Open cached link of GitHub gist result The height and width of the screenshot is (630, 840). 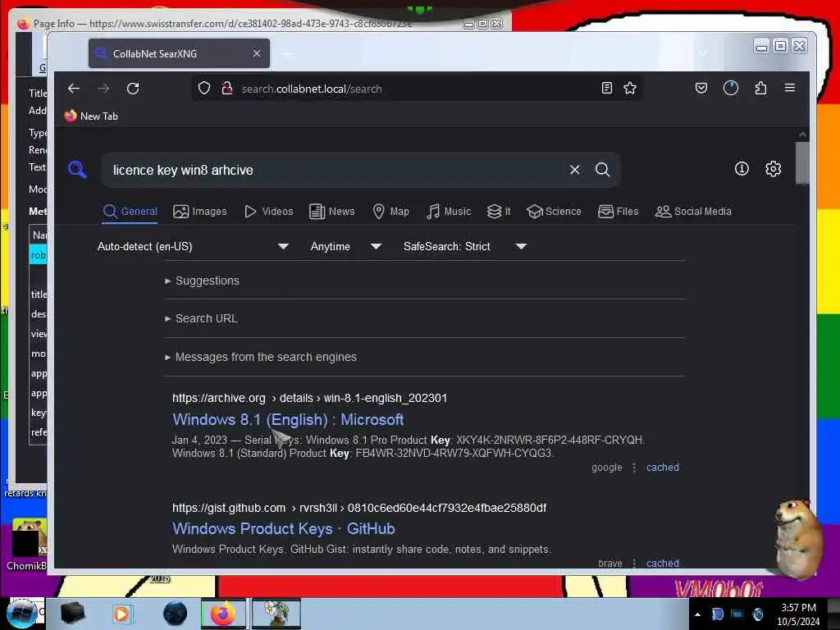click(663, 563)
